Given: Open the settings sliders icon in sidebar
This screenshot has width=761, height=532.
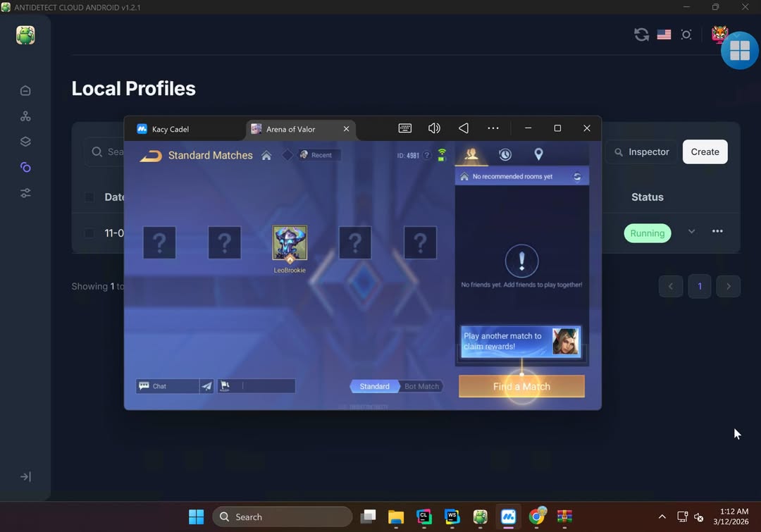Looking at the screenshot, I should pyautogui.click(x=25, y=193).
